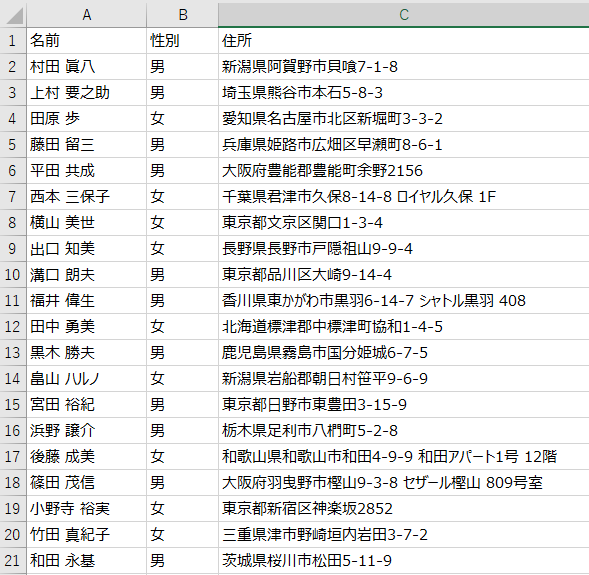Click the 名前 header cell
The width and height of the screenshot is (589, 575).
point(86,41)
